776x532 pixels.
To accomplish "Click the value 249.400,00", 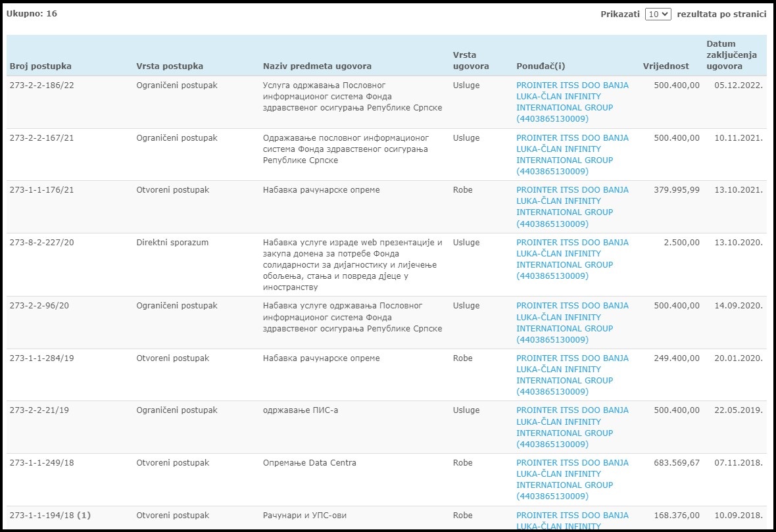I will (x=677, y=358).
